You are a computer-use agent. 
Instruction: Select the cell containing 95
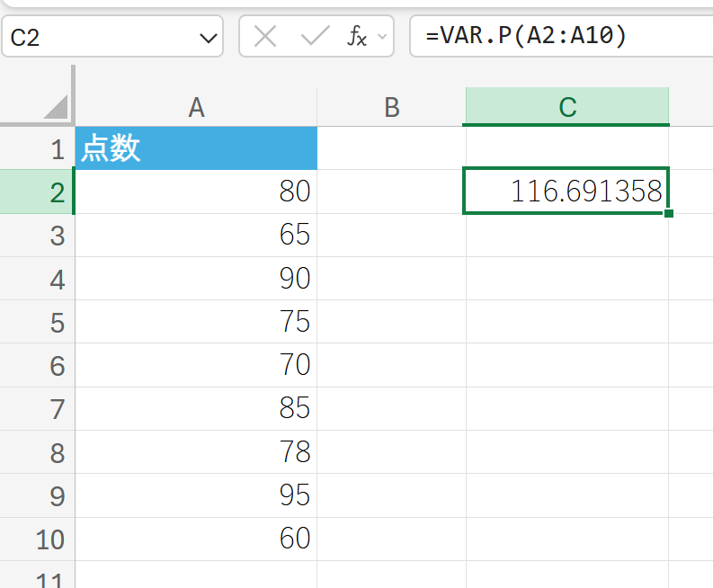pyautogui.click(x=196, y=495)
